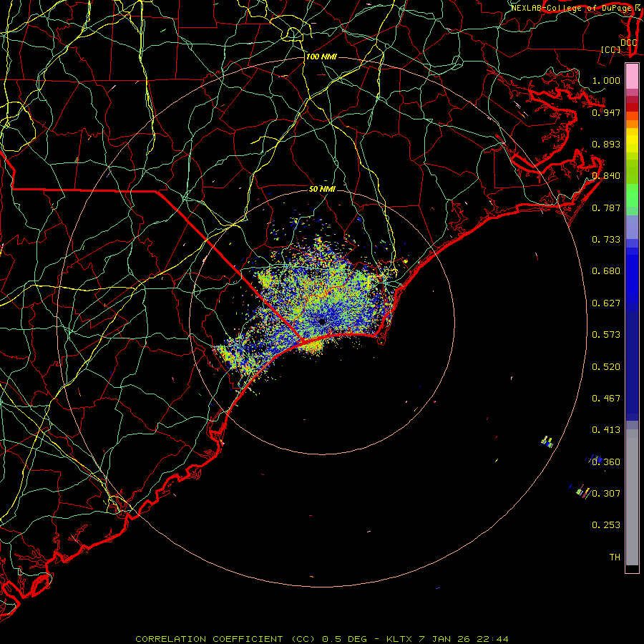Pick the pink segment of color scale
Screen dimensions: 644x644
point(632,77)
